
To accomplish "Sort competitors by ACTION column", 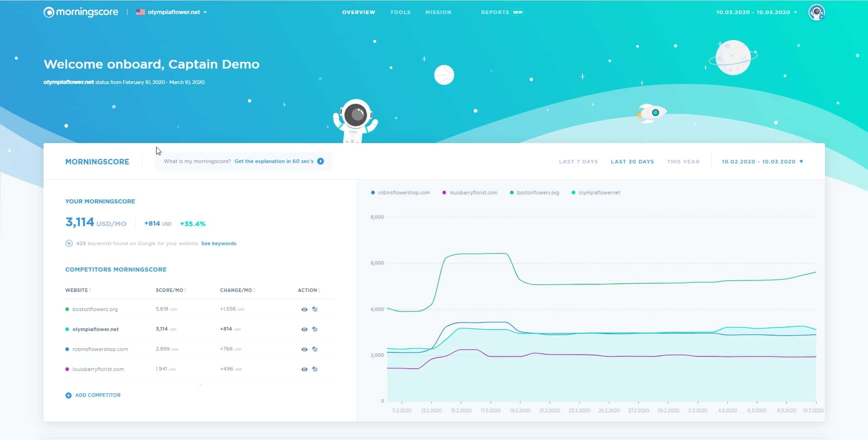I will tap(309, 290).
